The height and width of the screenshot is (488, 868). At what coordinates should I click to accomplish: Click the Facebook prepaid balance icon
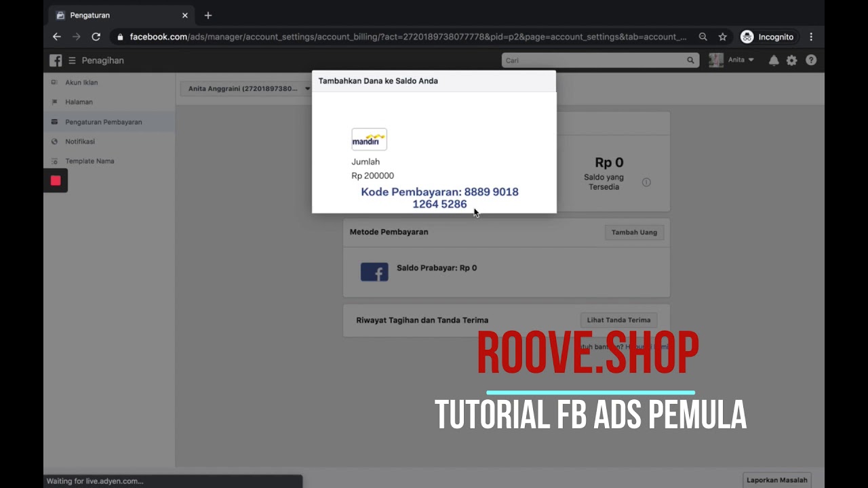tap(374, 272)
